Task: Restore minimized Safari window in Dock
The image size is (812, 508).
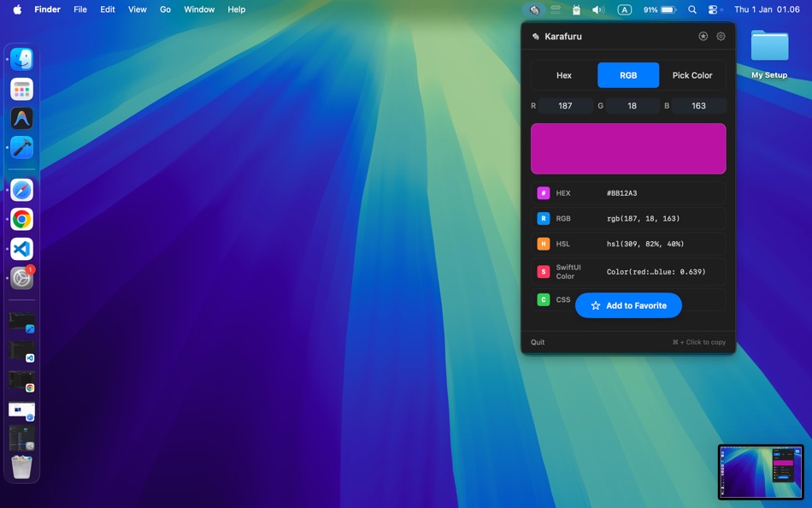Action: pyautogui.click(x=21, y=411)
